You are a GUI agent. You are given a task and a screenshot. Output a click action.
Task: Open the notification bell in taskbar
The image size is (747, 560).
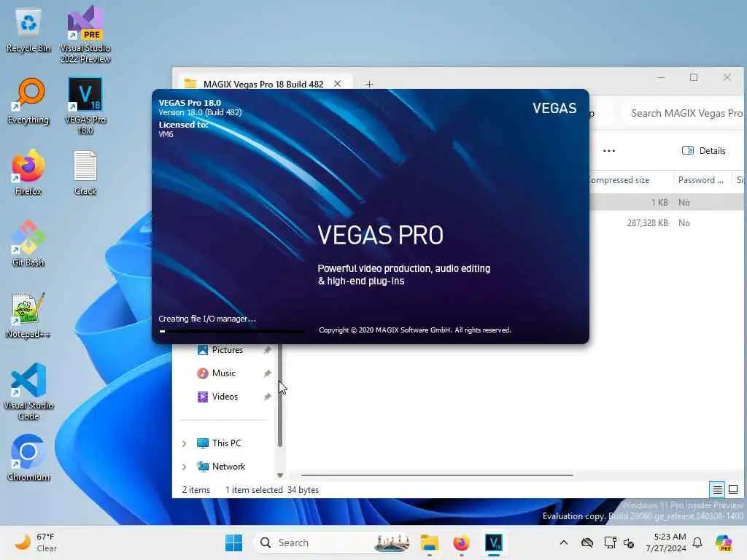[697, 542]
